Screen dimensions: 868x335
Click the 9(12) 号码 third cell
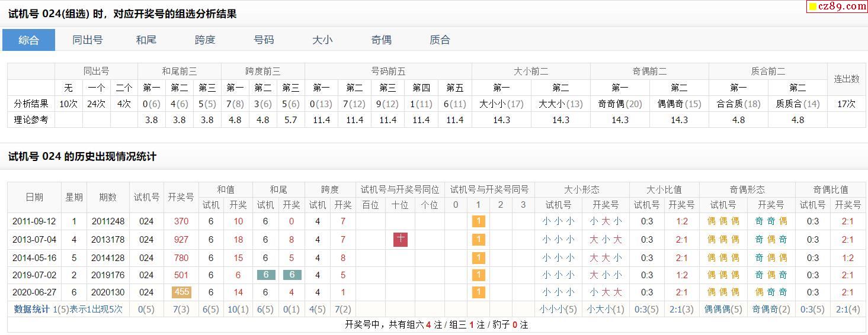387,104
